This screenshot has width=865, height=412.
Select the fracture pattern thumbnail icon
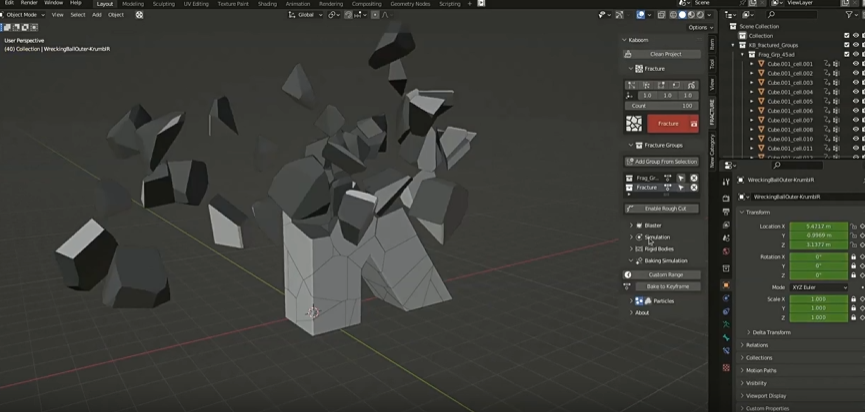click(633, 123)
